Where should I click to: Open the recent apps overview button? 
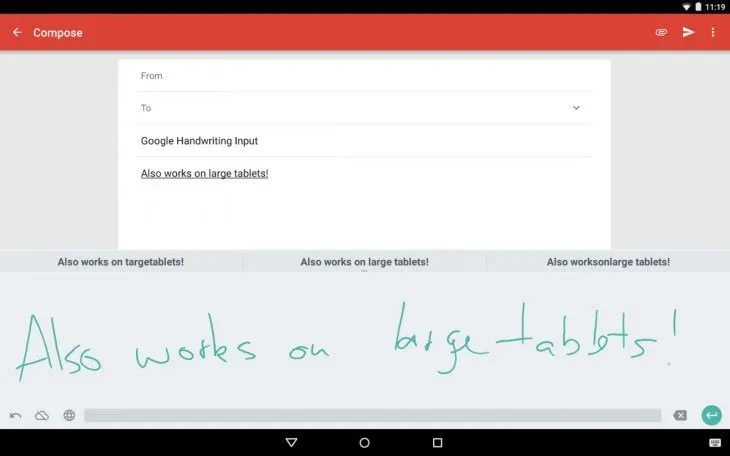(x=437, y=442)
